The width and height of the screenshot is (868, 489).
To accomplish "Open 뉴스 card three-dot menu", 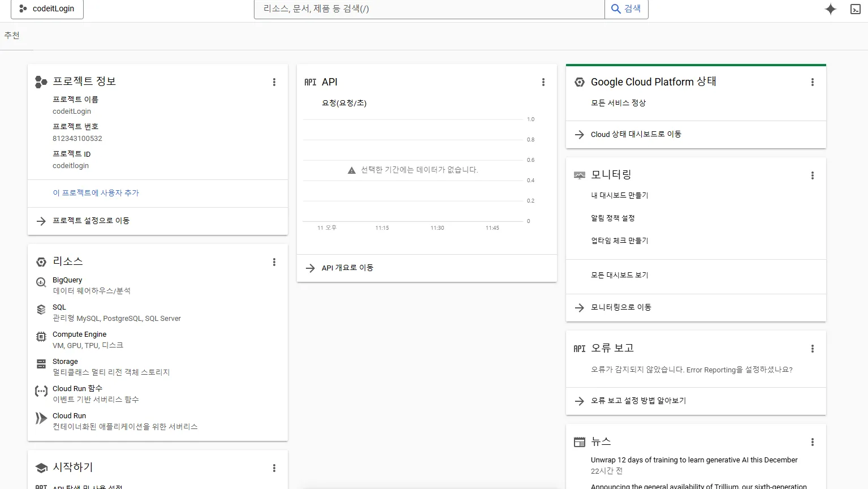I will 813,442.
